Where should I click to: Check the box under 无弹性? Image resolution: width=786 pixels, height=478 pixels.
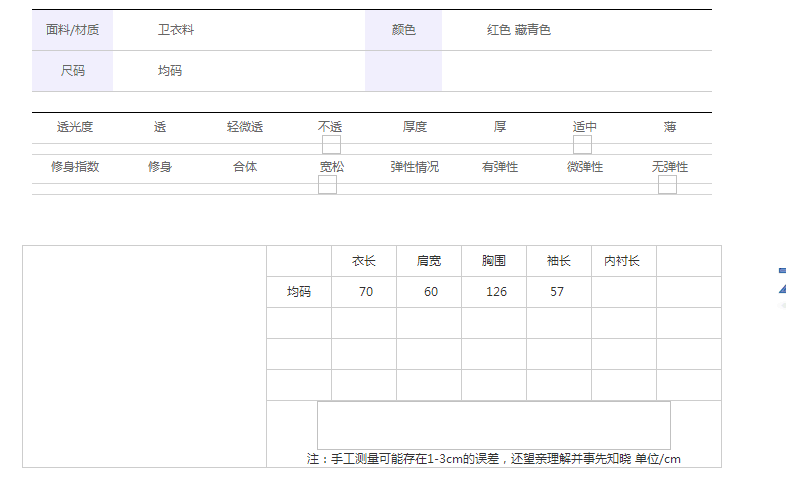click(x=667, y=185)
